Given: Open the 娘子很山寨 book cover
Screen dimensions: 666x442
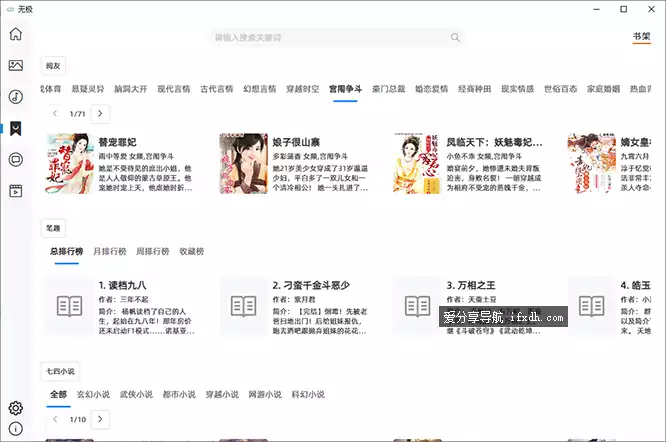Looking at the screenshot, I should pos(243,163).
